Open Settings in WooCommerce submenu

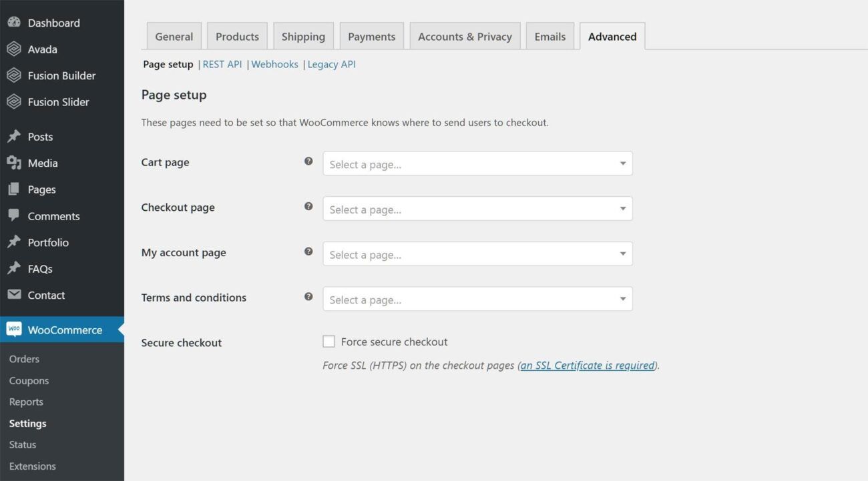pyautogui.click(x=27, y=423)
